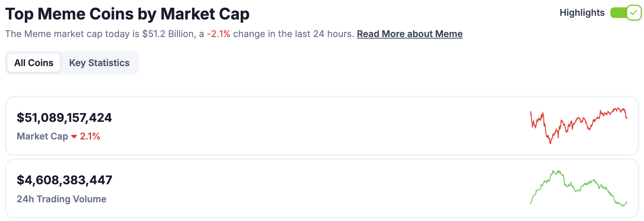The image size is (644, 221).
Task: Click the red 2.1% beside Market Cap label
Action: [x=90, y=137]
